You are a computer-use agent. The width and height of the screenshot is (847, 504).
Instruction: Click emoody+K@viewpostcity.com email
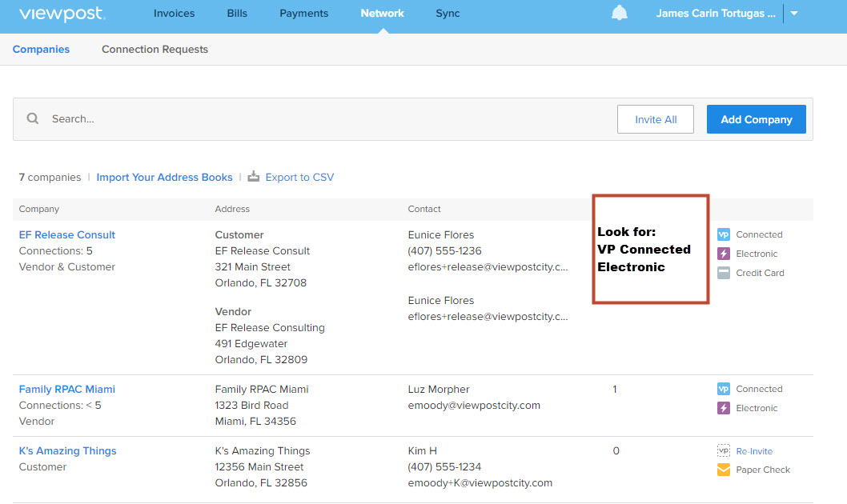[480, 483]
